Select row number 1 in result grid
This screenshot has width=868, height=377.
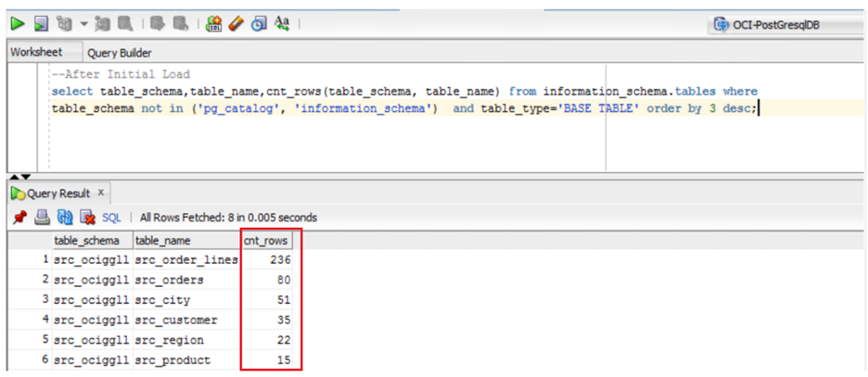29,259
